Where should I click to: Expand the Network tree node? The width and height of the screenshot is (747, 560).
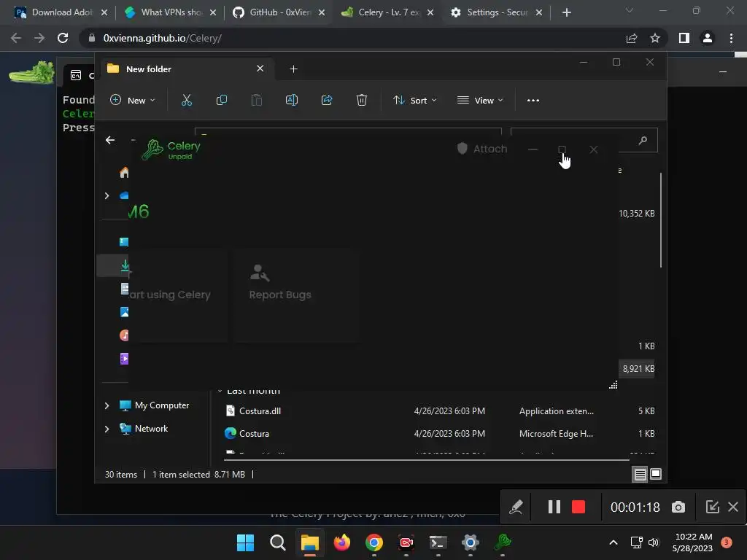[107, 429]
